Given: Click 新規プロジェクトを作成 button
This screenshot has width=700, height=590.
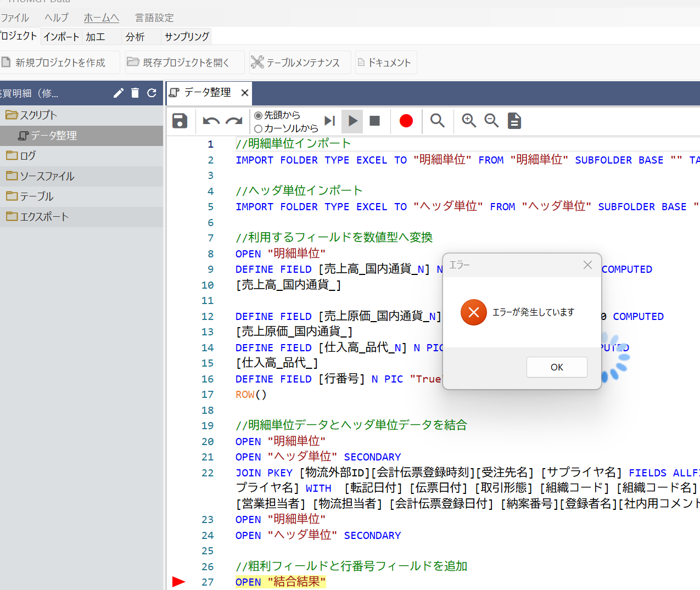Looking at the screenshot, I should (60, 63).
